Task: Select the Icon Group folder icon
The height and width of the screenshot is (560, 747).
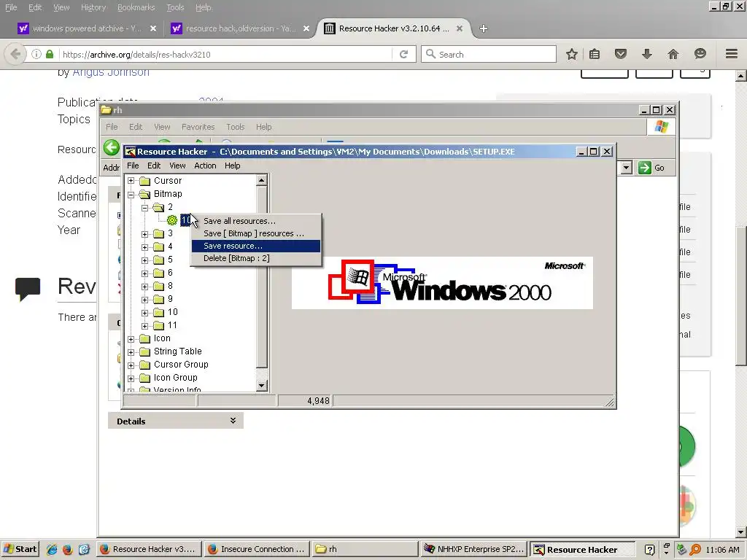Action: pos(145,378)
